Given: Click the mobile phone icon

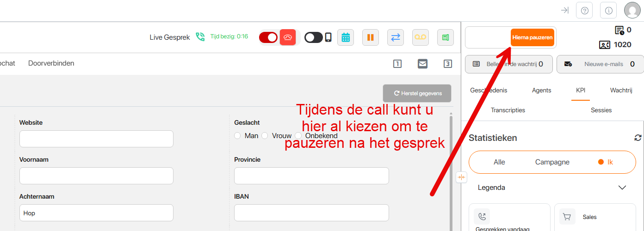Looking at the screenshot, I should [328, 37].
